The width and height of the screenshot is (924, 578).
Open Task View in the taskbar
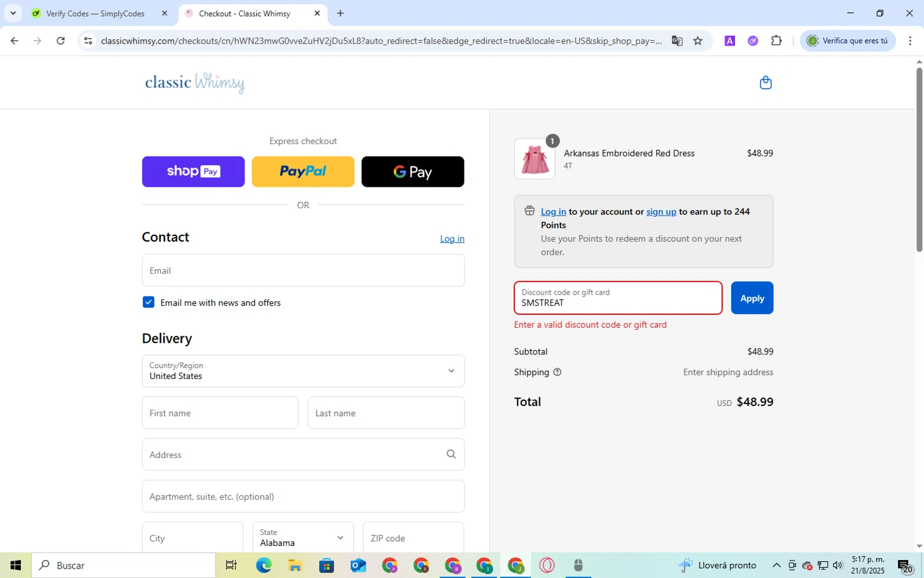(231, 565)
